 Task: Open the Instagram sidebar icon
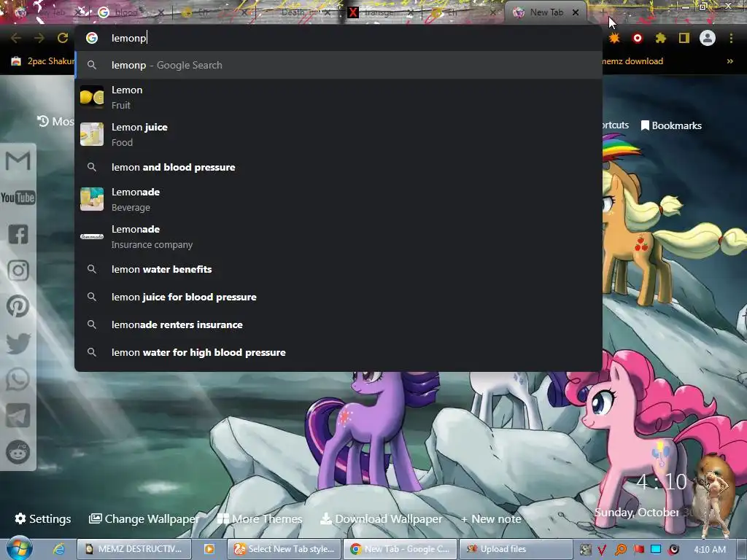pyautogui.click(x=18, y=271)
